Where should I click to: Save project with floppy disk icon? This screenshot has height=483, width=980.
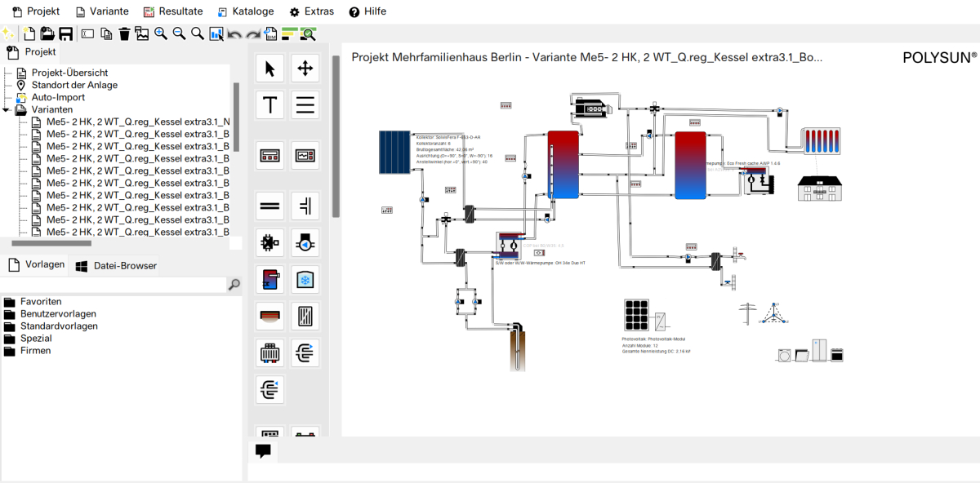click(65, 33)
